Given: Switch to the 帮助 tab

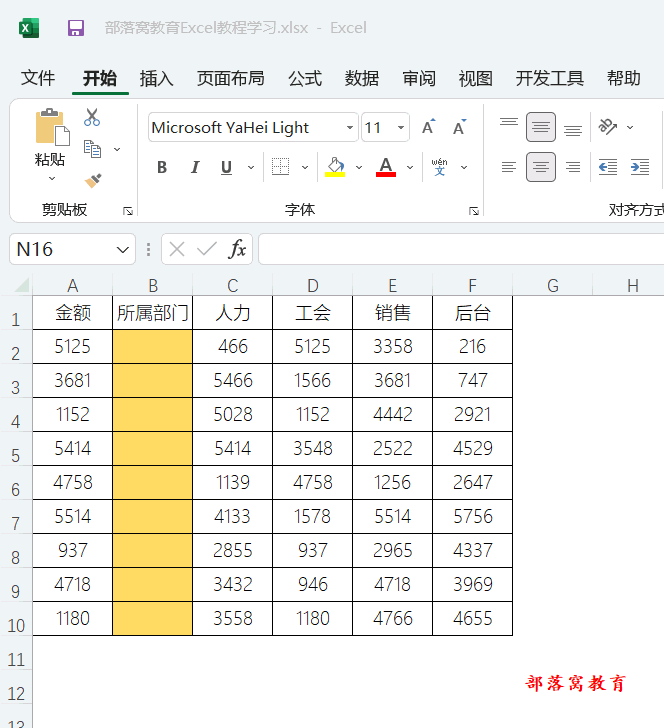Looking at the screenshot, I should [624, 78].
